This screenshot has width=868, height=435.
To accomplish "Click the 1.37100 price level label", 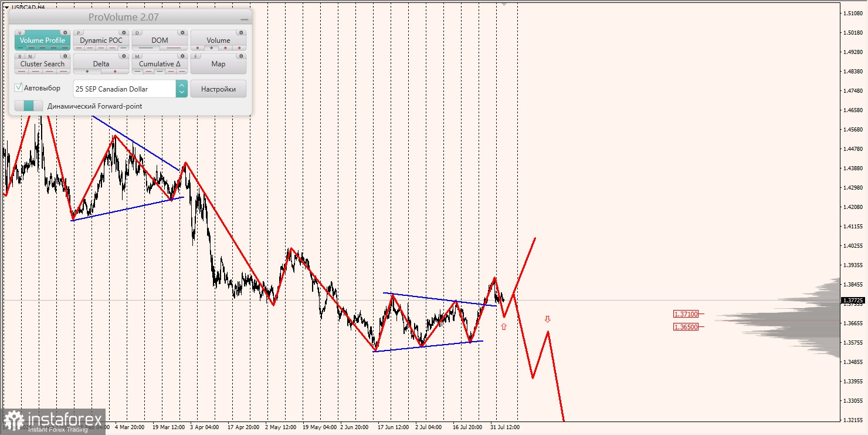I will coord(686,314).
